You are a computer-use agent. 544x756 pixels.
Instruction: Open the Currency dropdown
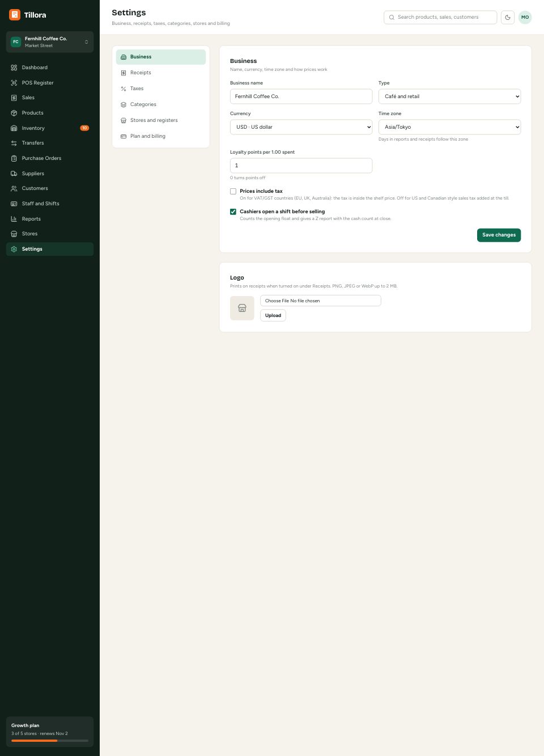(x=301, y=127)
